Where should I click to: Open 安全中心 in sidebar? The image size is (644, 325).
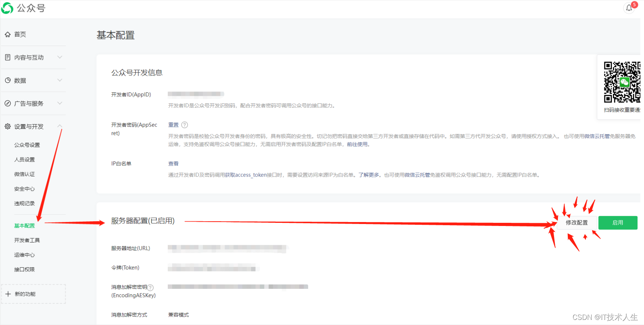24,189
